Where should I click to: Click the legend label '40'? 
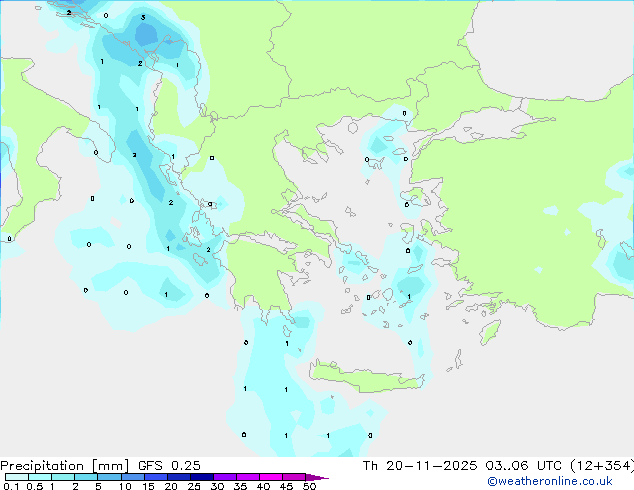(264, 486)
